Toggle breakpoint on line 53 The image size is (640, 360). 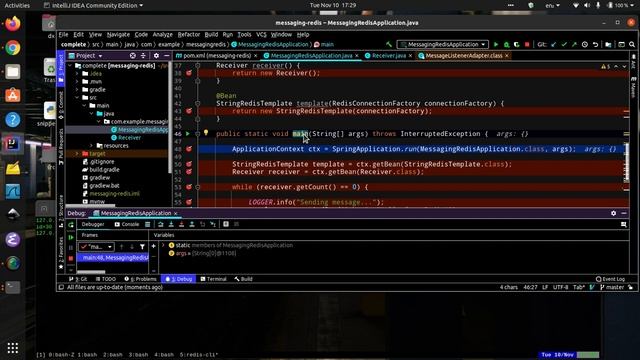point(189,187)
